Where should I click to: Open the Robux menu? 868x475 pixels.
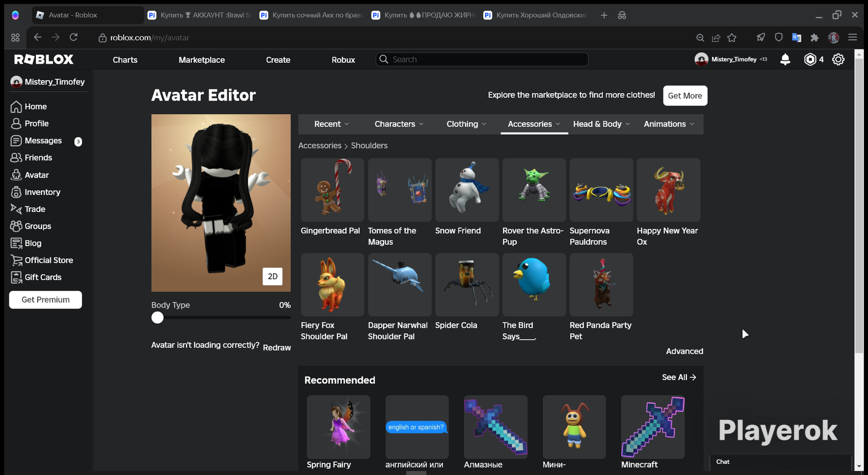pyautogui.click(x=343, y=60)
